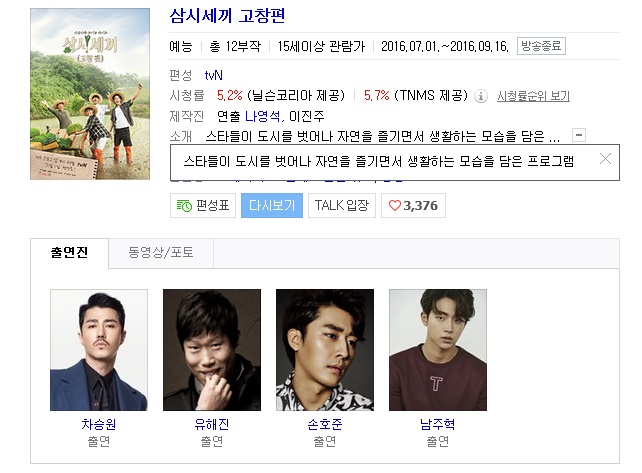
Task: Open the 삼시세끼 고창편 title link
Action: click(x=227, y=16)
